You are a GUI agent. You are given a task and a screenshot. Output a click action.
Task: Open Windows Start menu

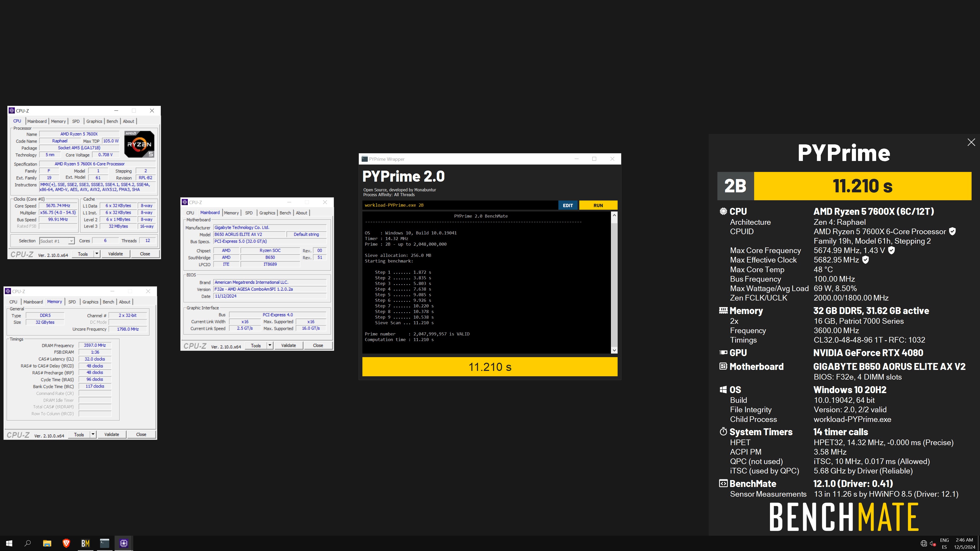(9, 543)
